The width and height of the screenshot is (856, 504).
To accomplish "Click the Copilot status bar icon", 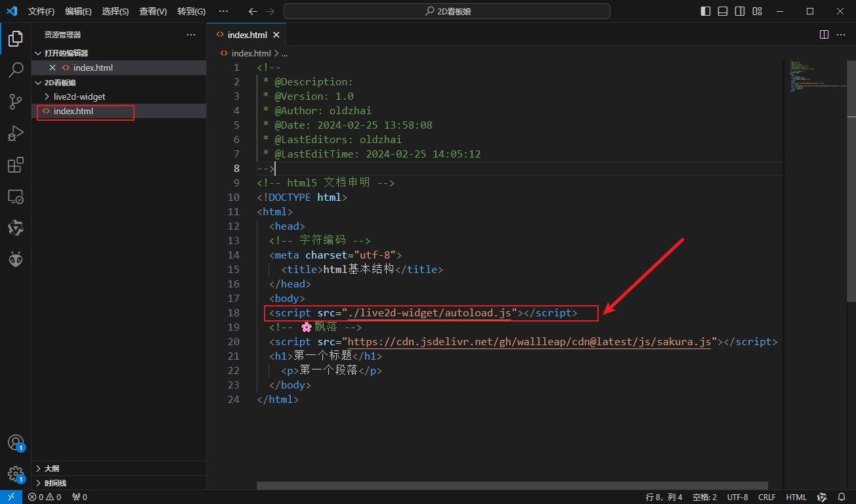I will click(822, 497).
